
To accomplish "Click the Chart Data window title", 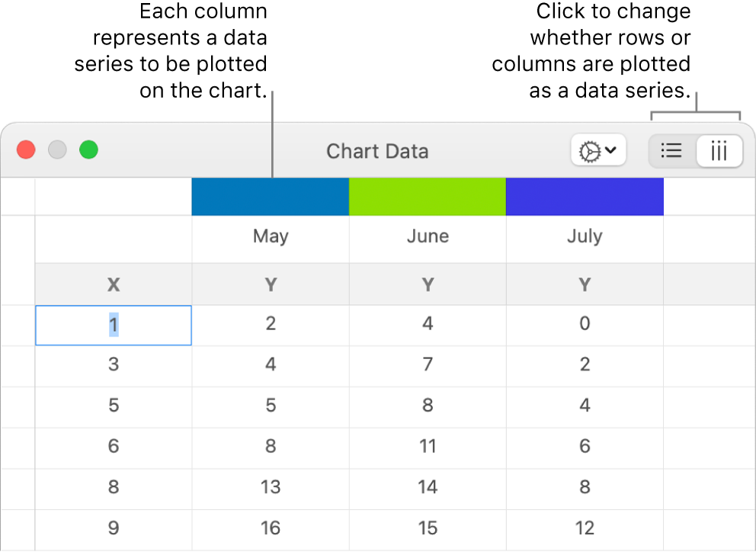I will coord(377,150).
